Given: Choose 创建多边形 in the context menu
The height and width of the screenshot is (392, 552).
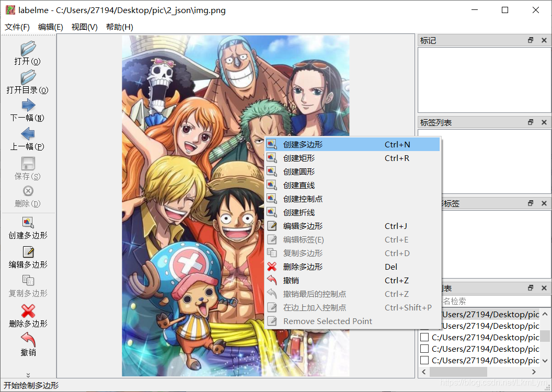Looking at the screenshot, I should [x=352, y=144].
